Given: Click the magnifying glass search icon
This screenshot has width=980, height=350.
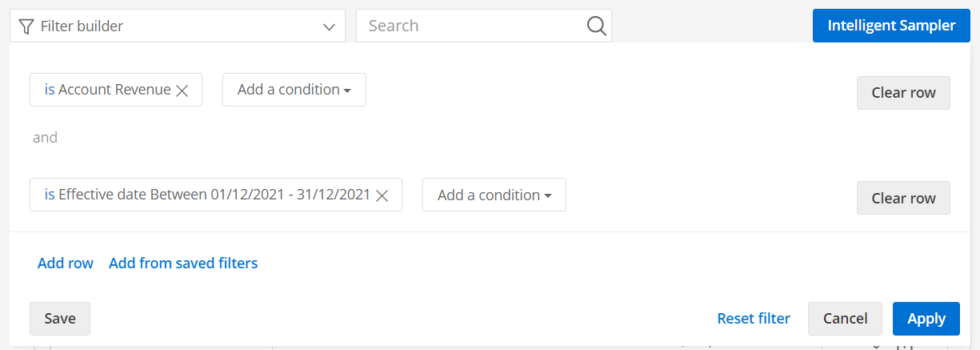Looking at the screenshot, I should point(596,26).
